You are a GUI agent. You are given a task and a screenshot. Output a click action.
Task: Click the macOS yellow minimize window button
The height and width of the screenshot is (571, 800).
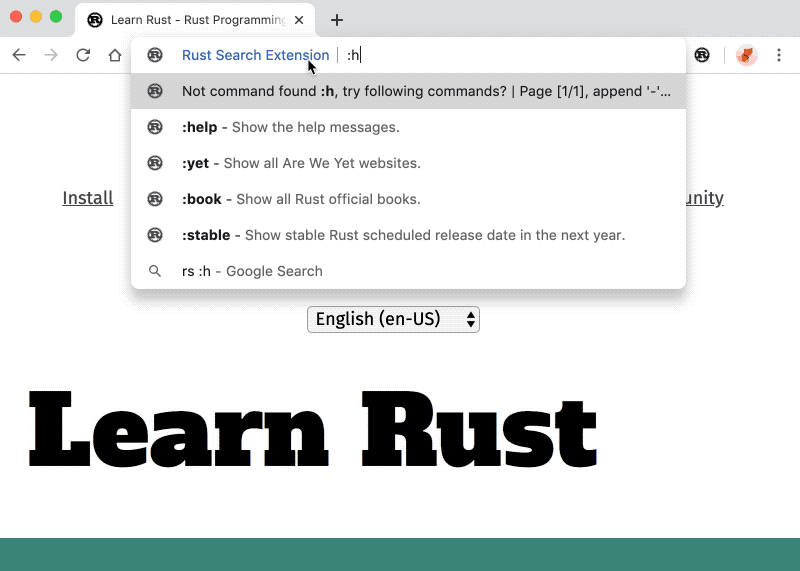pos(36,17)
